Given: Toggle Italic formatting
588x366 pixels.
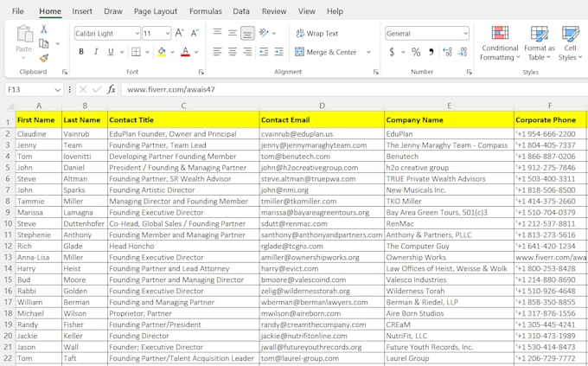Looking at the screenshot, I should click(x=96, y=52).
